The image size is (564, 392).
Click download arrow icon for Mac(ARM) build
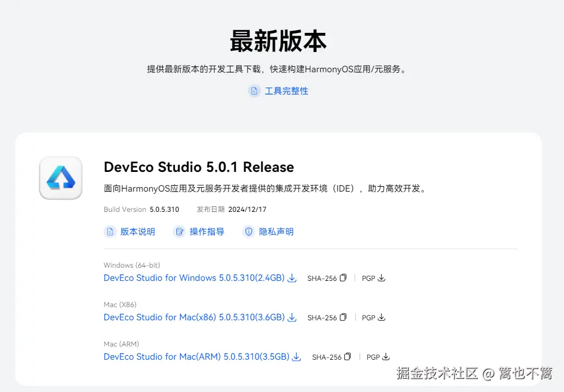tap(297, 357)
